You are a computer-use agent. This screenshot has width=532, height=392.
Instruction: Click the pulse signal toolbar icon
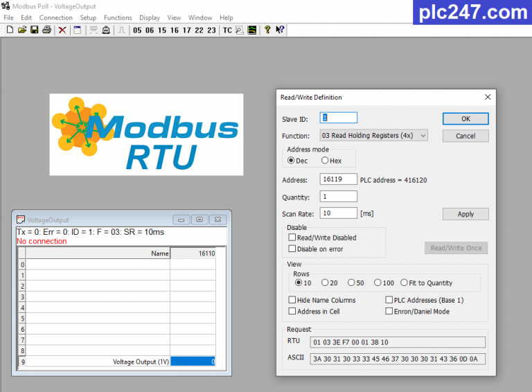121,30
